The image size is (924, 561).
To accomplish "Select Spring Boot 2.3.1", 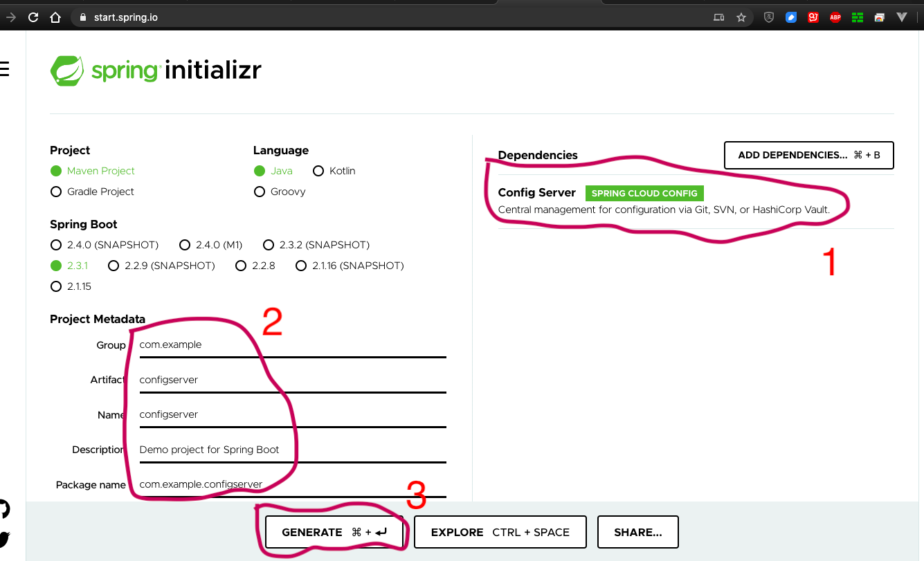I will [x=69, y=266].
